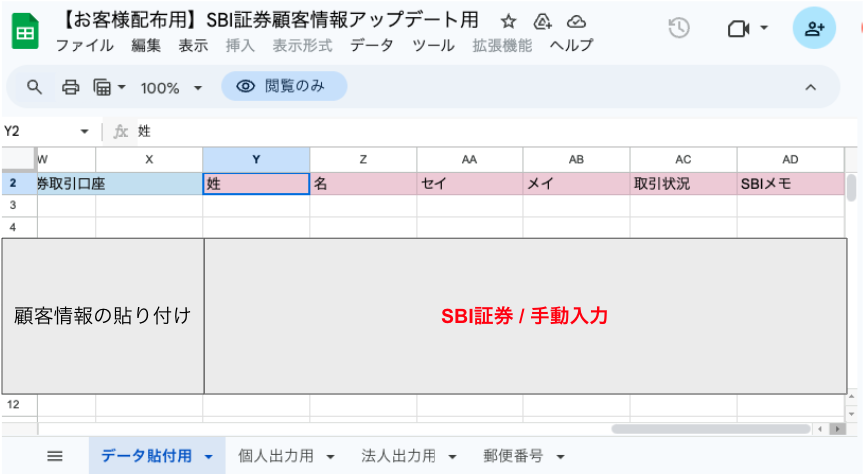
Task: Open the 表示形式 menu
Action: pyautogui.click(x=302, y=45)
